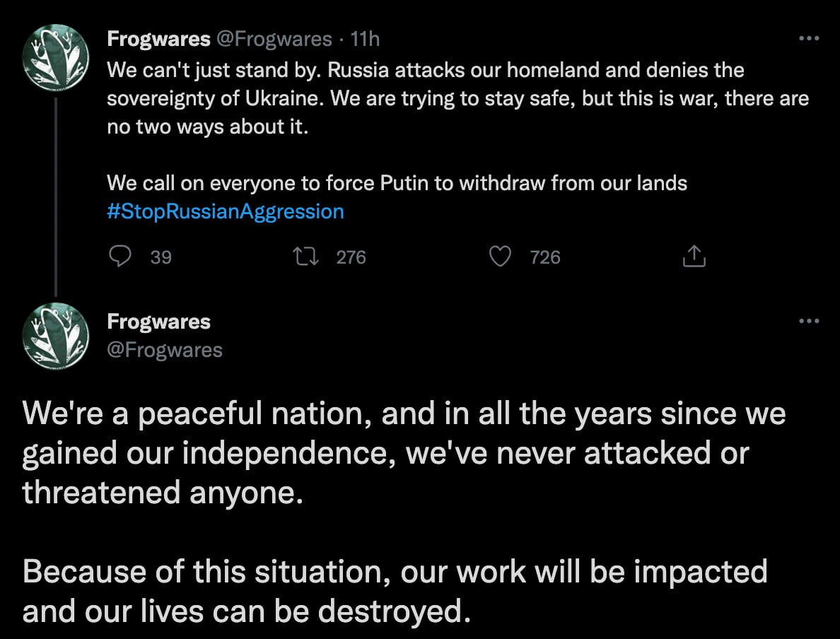Open more options on the 11h tweet
This screenshot has width=840, height=639.
coord(808,39)
